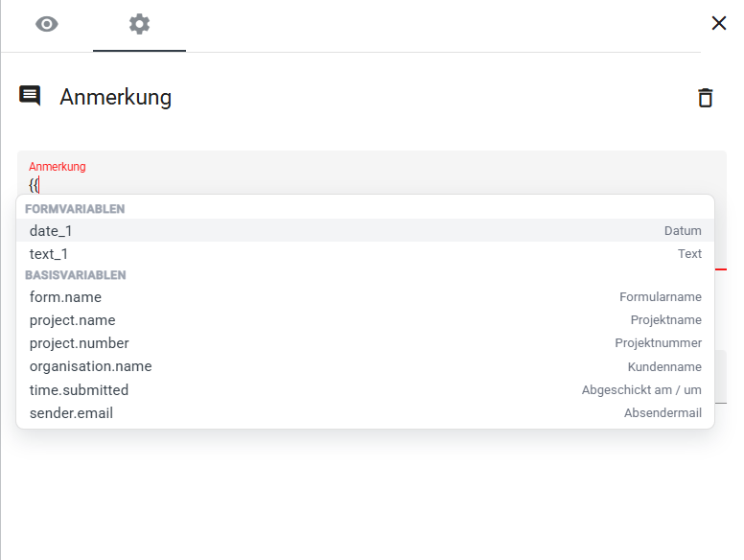
Task: Insert the project.number variable
Action: 79,343
